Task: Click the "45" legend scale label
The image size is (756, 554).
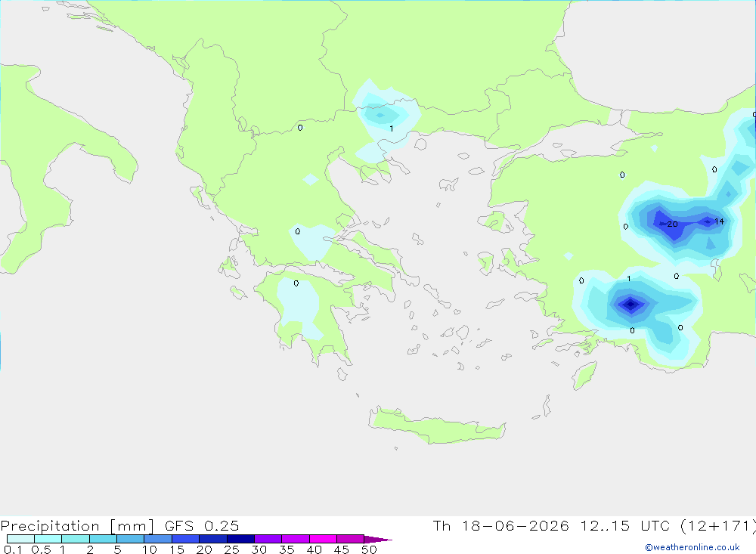Action: [342, 549]
